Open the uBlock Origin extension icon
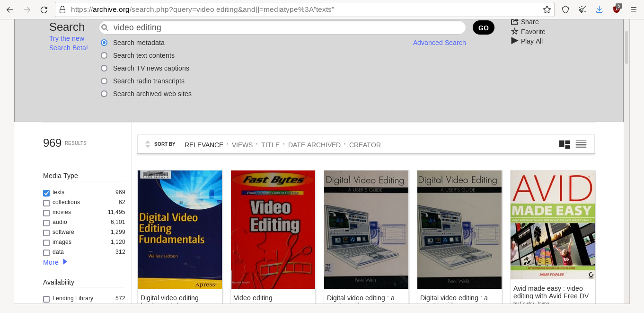The width and height of the screenshot is (644, 313). 617,9
